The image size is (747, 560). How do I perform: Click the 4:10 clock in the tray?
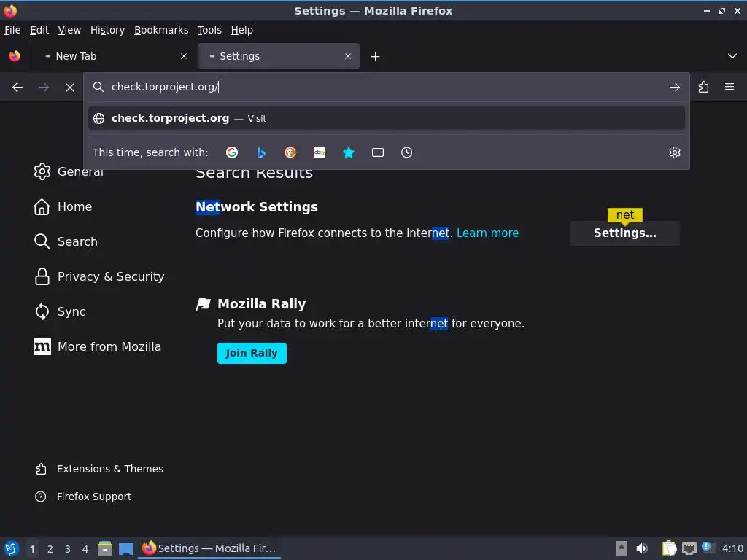tap(732, 548)
